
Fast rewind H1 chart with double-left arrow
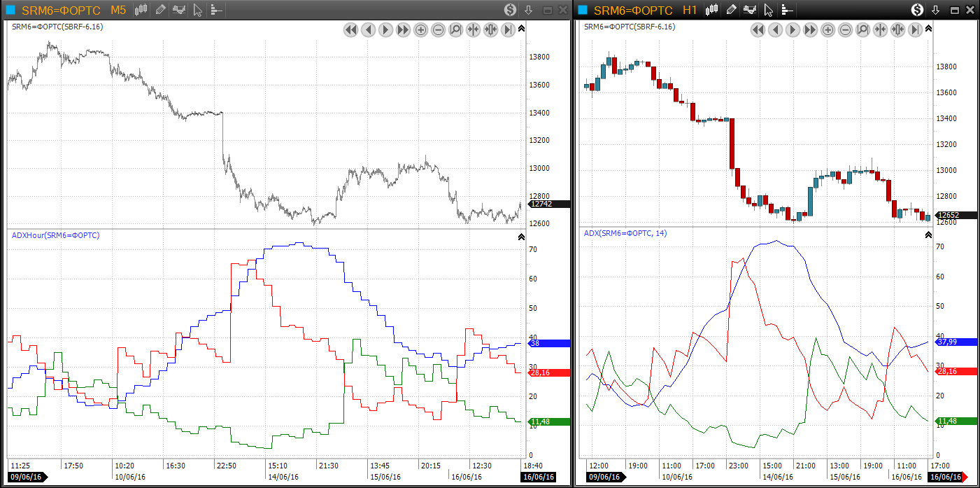pyautogui.click(x=758, y=30)
